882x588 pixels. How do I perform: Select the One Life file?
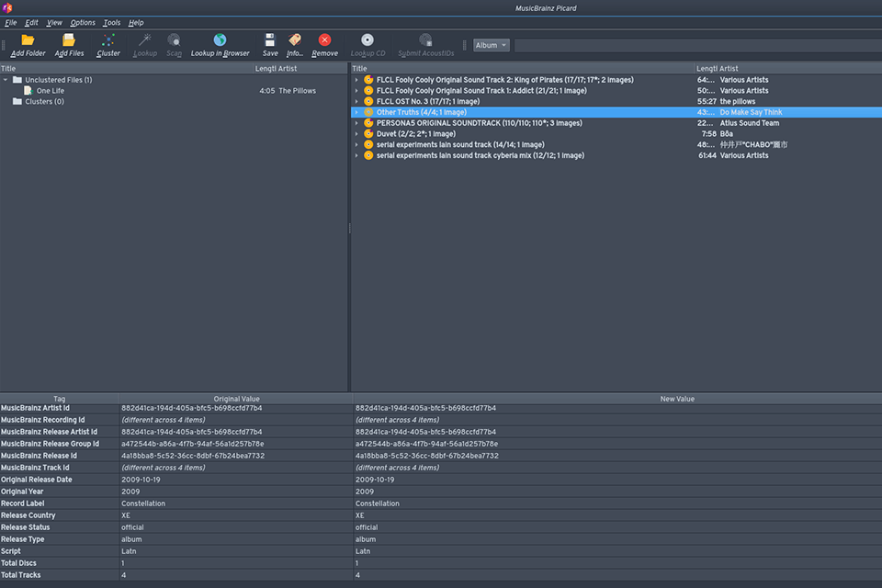point(51,90)
